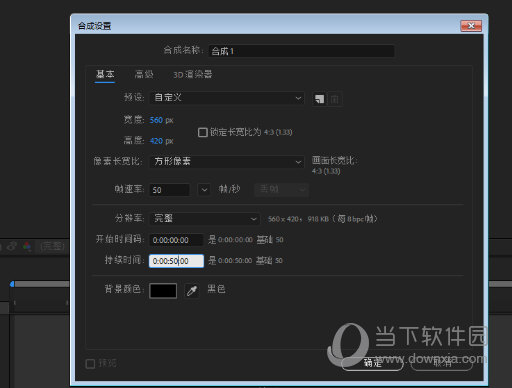Image resolution: width=512 pixels, height=388 pixels.
Task: Click the 完整 resolution label behind the dialog
Action: click(52, 247)
